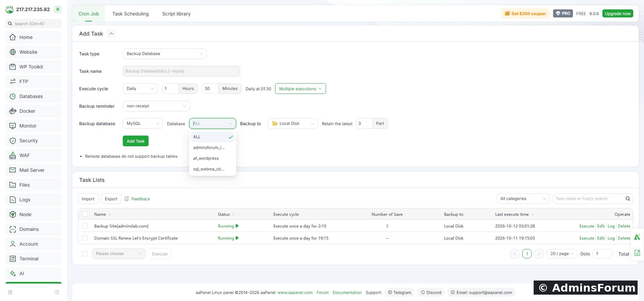Screen dimensions: 644x301
Task: Click the Domains sidebar icon
Action: click(13, 229)
